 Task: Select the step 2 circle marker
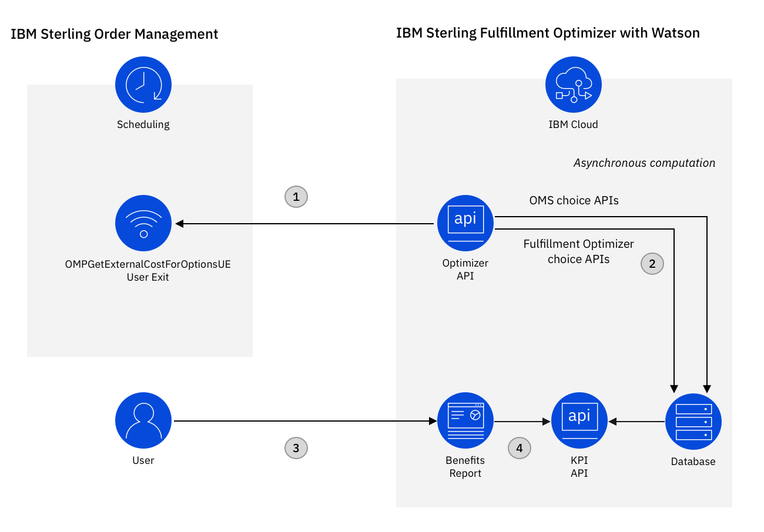(x=652, y=264)
